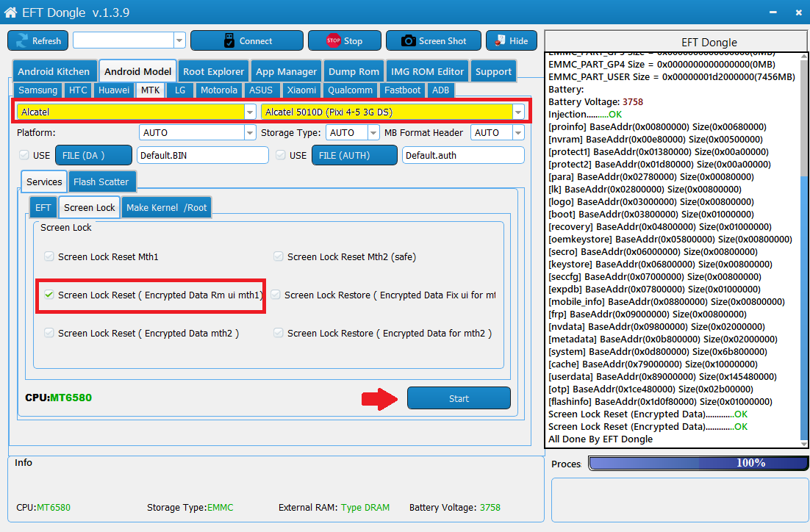Screen dimensions: 810x532
Task: Select the ASUS brand tab
Action: 261,90
